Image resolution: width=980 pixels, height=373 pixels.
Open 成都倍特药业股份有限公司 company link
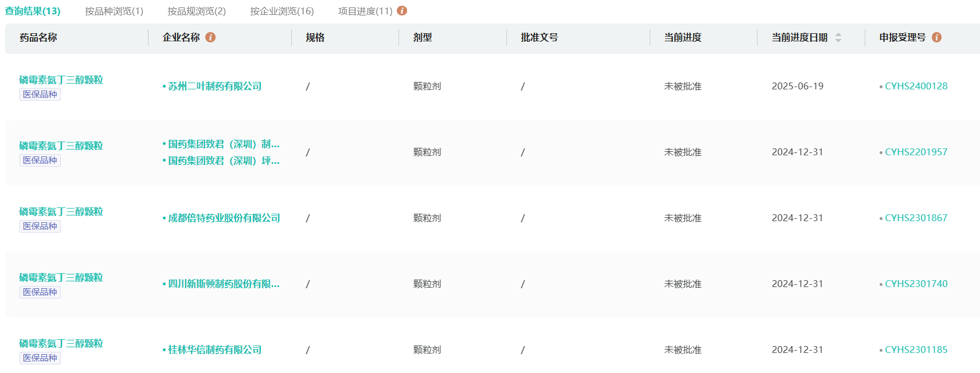[224, 218]
